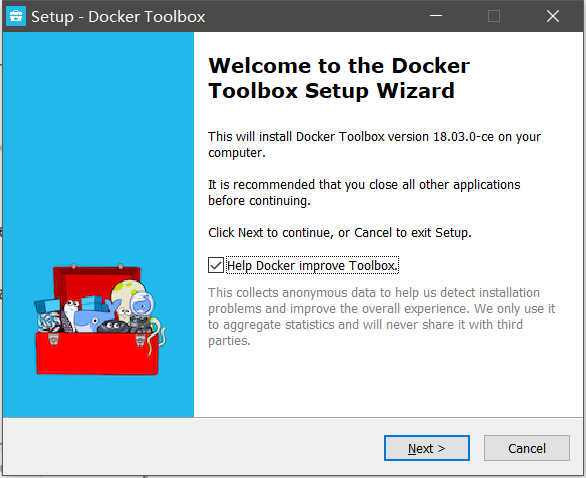586x478 pixels.
Task: Click the 'Help Docker improve Toolbox.' label text
Action: 312,265
